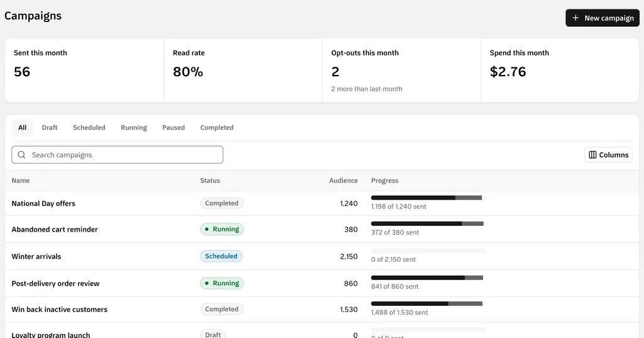
Task: Click the Sent this month card
Action: pos(85,70)
